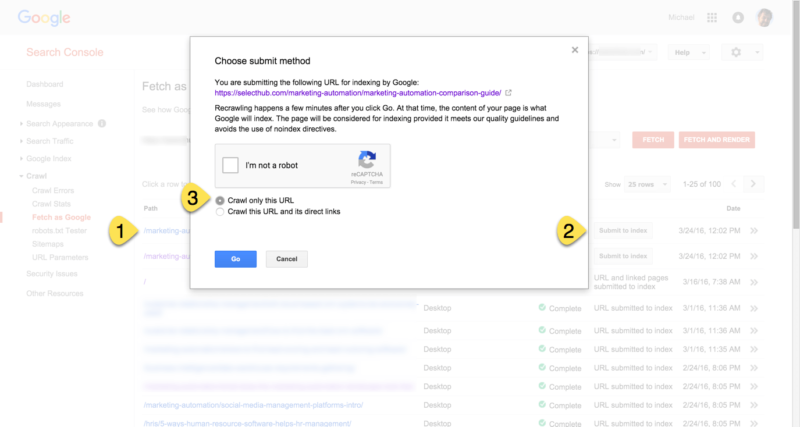Open the social-media-management-platforms-intro path link
Image resolution: width=800 pixels, height=427 pixels.
click(x=253, y=405)
